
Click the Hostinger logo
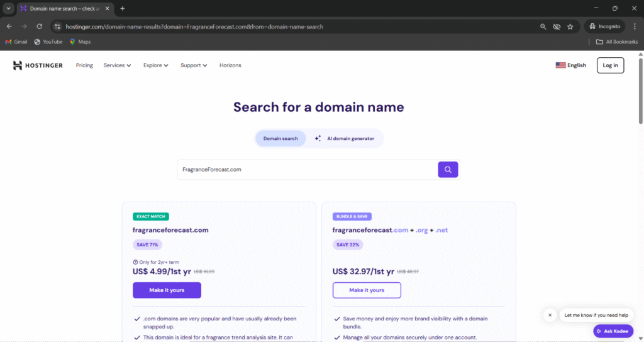point(38,65)
